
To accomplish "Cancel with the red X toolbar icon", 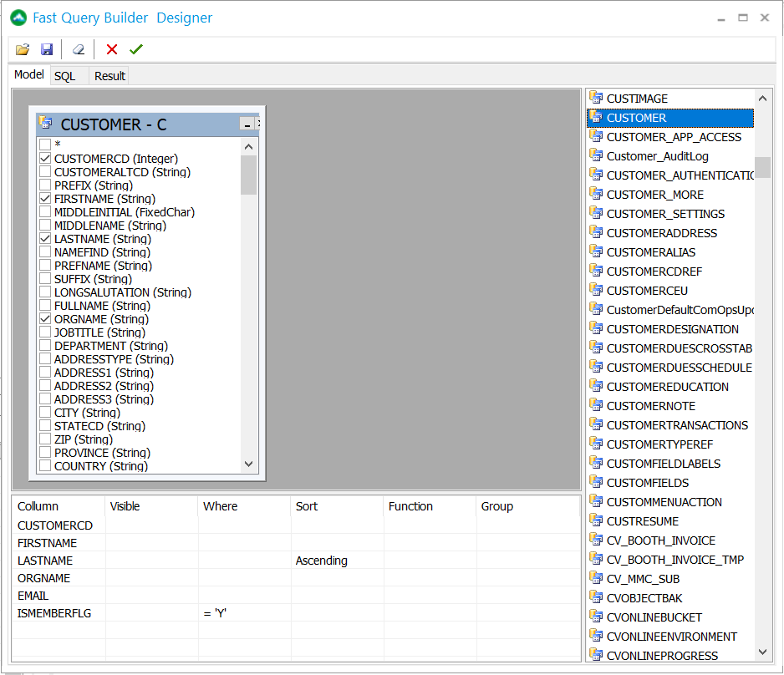I will [x=111, y=49].
